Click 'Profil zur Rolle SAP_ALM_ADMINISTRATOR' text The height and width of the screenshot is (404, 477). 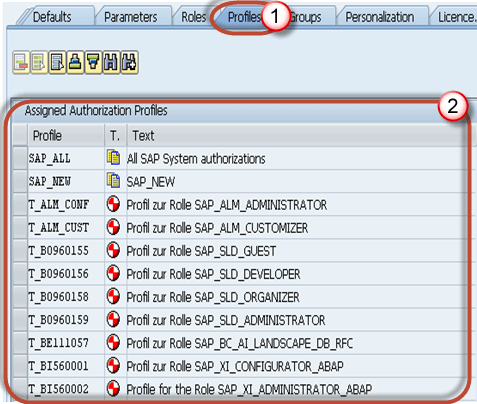pos(227,205)
